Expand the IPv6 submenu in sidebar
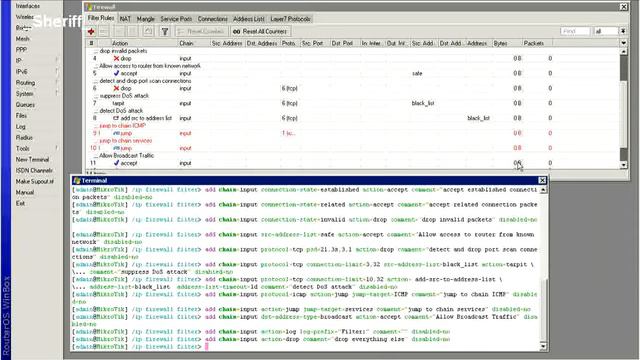640x360 pixels. (x=56, y=71)
